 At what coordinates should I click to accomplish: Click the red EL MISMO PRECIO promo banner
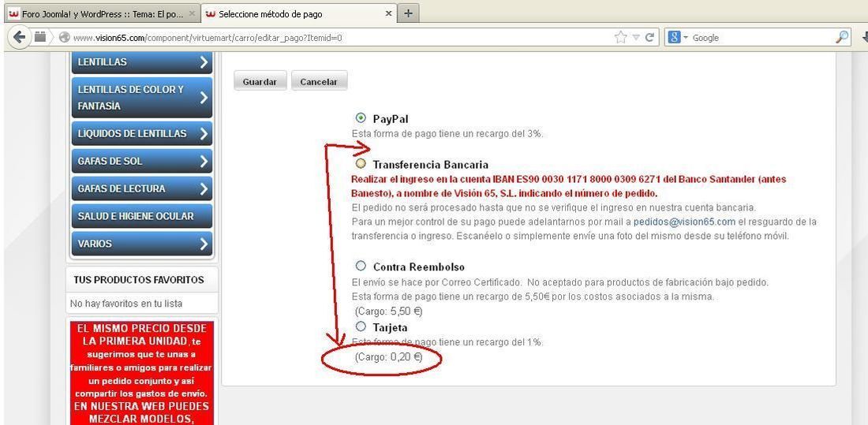(142, 373)
